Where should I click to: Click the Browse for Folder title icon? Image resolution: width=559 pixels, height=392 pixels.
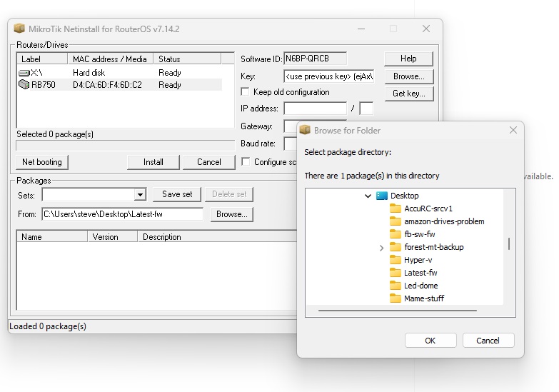305,130
